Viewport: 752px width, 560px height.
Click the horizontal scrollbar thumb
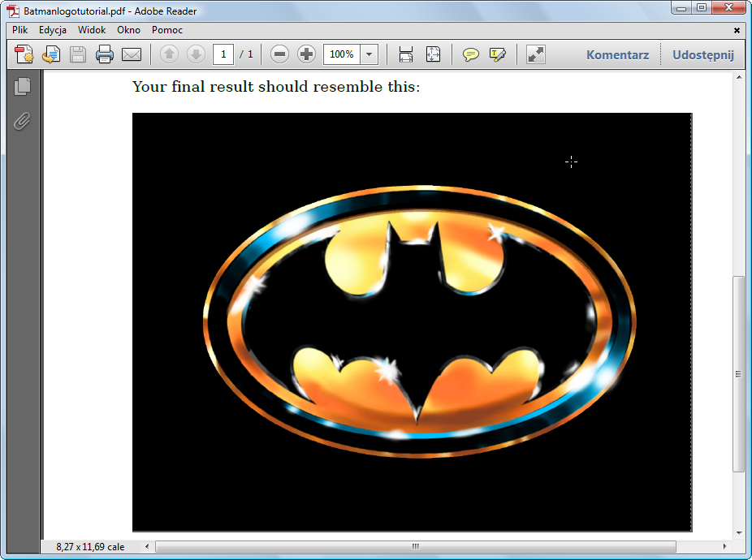(x=416, y=546)
